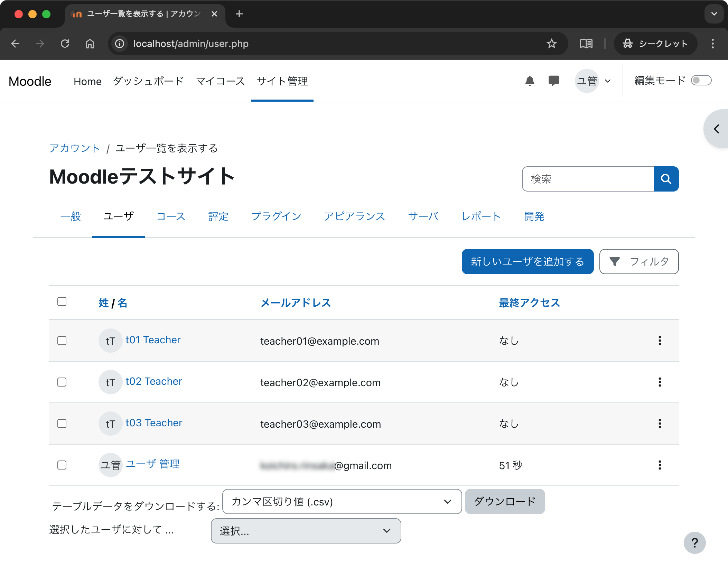The width and height of the screenshot is (728, 576).
Task: Check the t02 Teacher row checkbox
Action: (62, 382)
